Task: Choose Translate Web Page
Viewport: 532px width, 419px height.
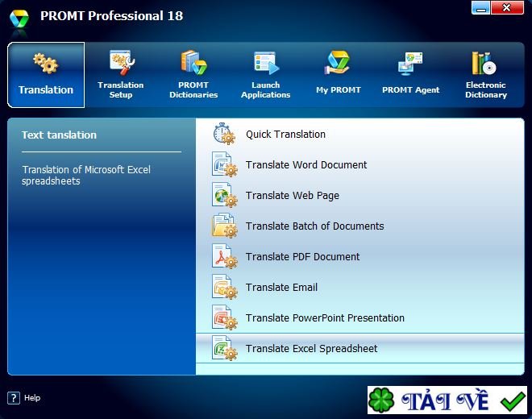Action: point(293,196)
